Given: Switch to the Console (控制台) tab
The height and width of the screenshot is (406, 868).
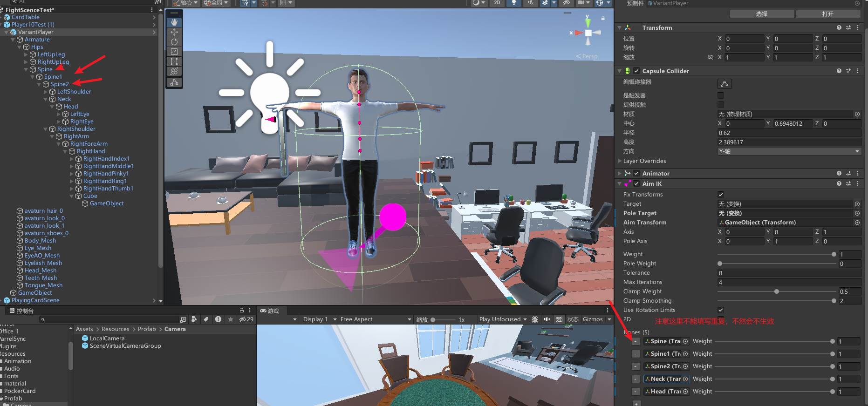Looking at the screenshot, I should (21, 311).
